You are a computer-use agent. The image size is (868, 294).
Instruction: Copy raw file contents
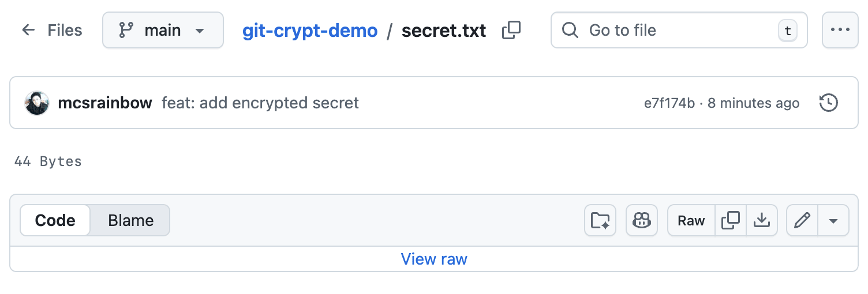tap(731, 220)
